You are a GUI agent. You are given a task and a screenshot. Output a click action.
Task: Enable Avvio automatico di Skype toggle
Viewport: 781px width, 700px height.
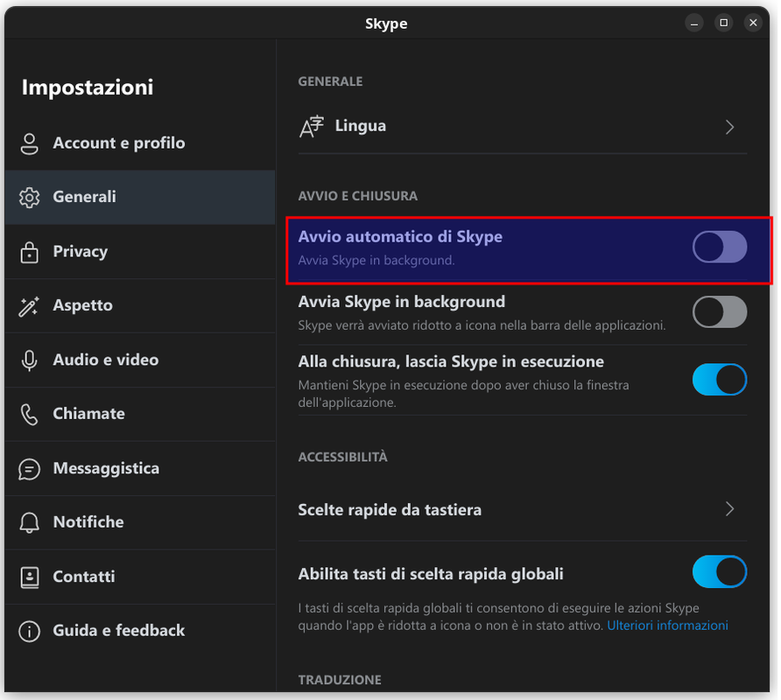[x=720, y=247]
